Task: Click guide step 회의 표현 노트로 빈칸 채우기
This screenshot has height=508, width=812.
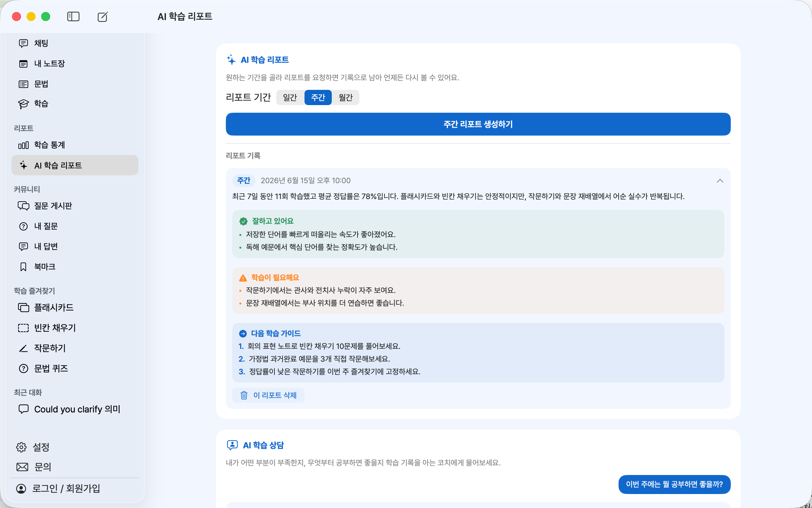Action: [x=324, y=346]
